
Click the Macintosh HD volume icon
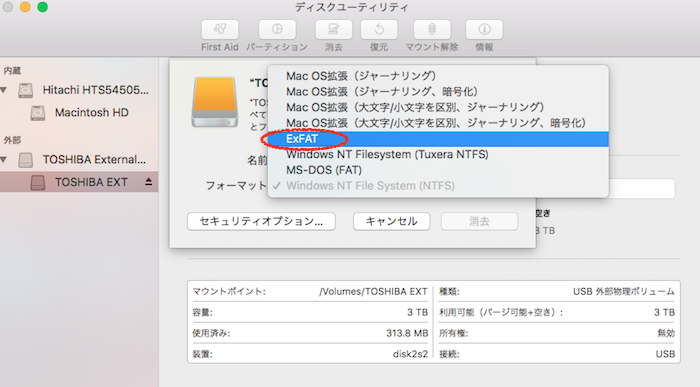[x=38, y=113]
